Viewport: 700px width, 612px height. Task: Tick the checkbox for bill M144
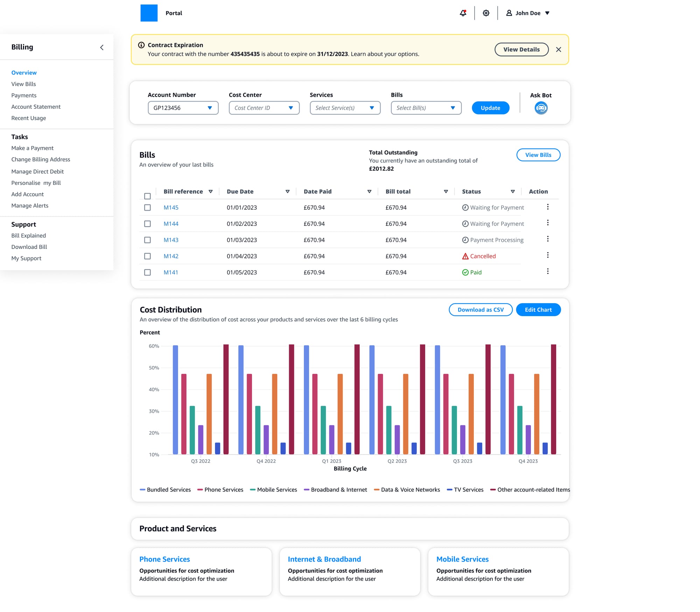[147, 224]
